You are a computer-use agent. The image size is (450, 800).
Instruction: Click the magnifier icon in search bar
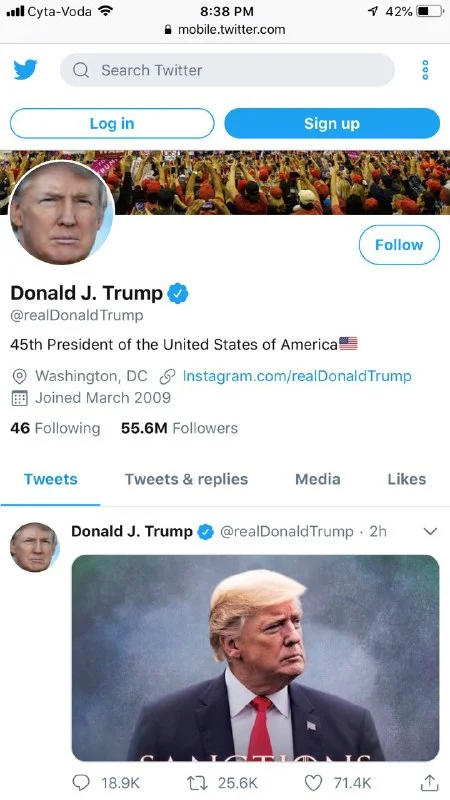tap(81, 70)
